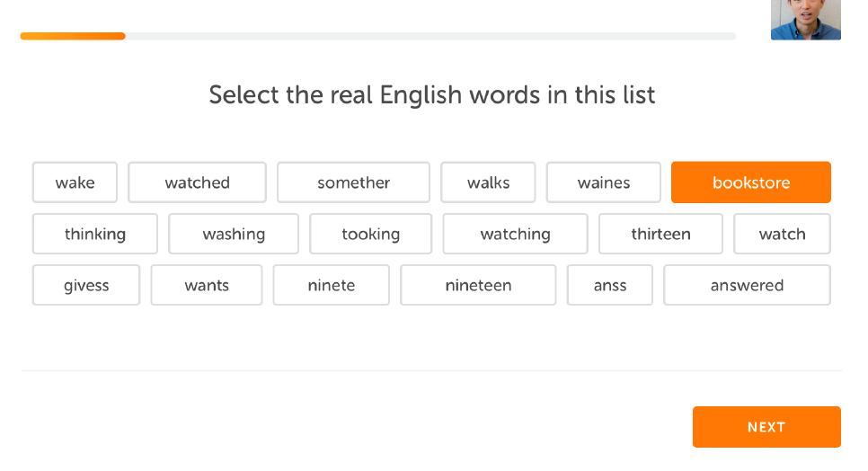Select the word "wants"
The width and height of the screenshot is (868, 471).
pyautogui.click(x=207, y=285)
